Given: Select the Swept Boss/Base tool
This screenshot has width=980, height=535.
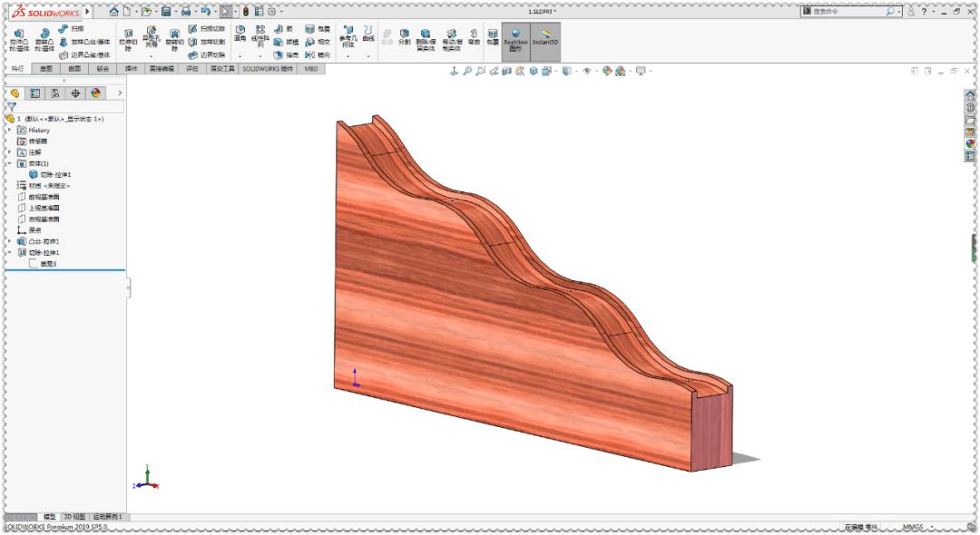Looking at the screenshot, I should 62,28.
